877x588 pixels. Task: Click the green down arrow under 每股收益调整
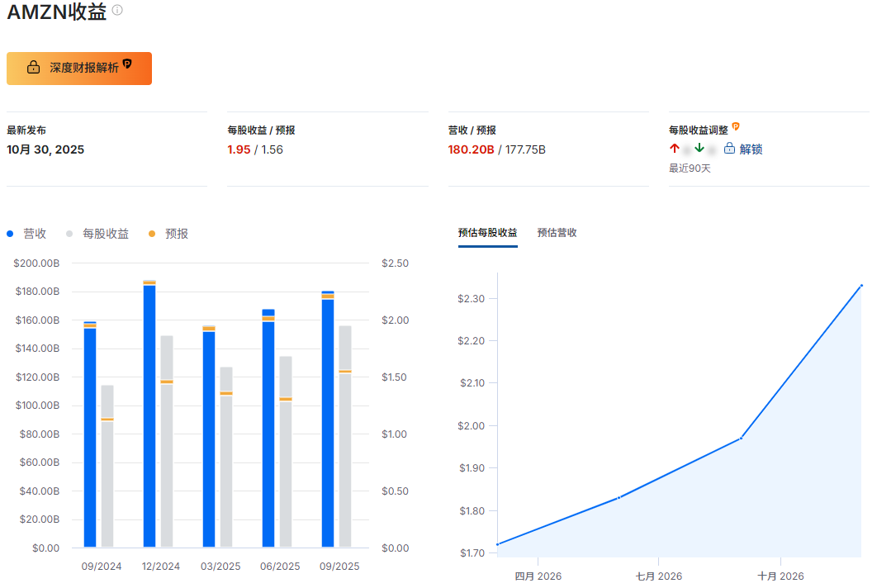tap(699, 148)
